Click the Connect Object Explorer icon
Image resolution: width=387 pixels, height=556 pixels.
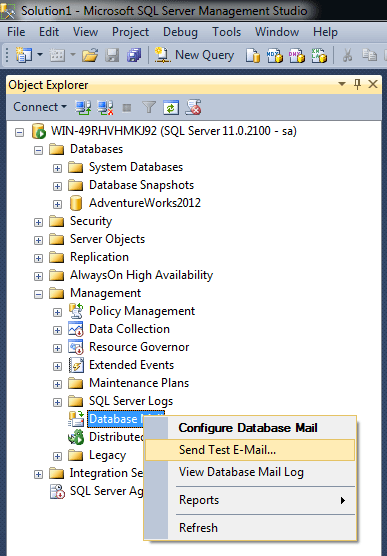[x=83, y=107]
